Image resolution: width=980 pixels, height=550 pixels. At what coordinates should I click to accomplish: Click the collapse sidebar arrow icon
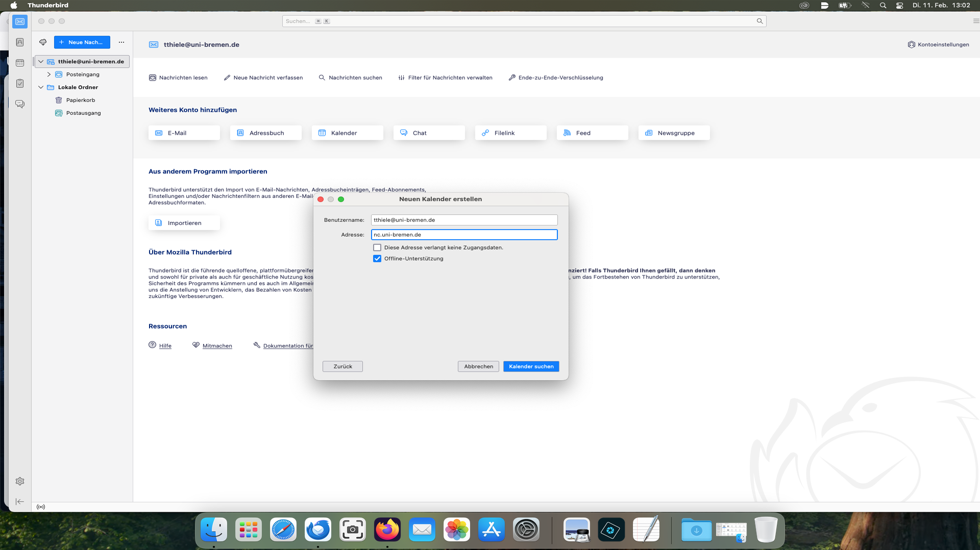pos(20,502)
